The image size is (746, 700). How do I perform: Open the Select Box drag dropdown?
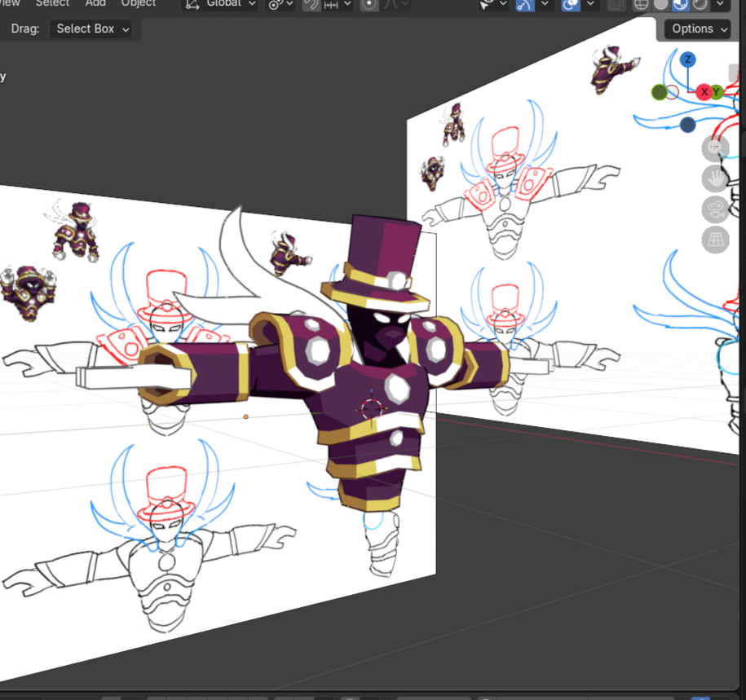[90, 29]
